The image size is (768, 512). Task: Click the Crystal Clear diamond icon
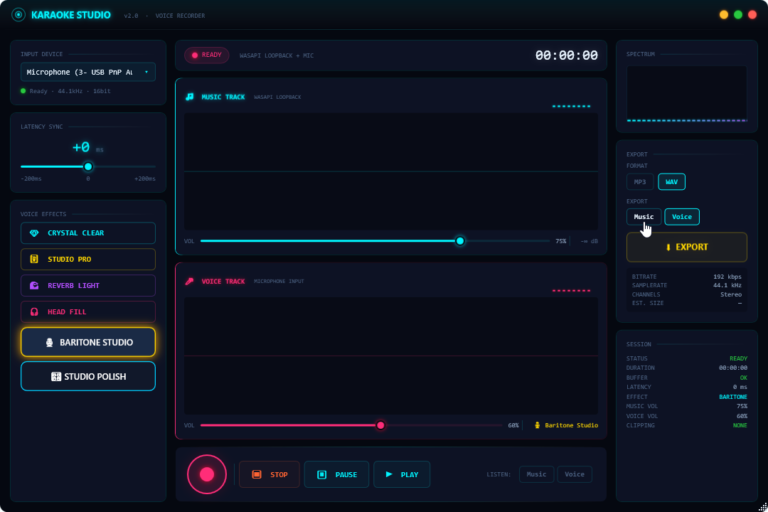[34, 233]
